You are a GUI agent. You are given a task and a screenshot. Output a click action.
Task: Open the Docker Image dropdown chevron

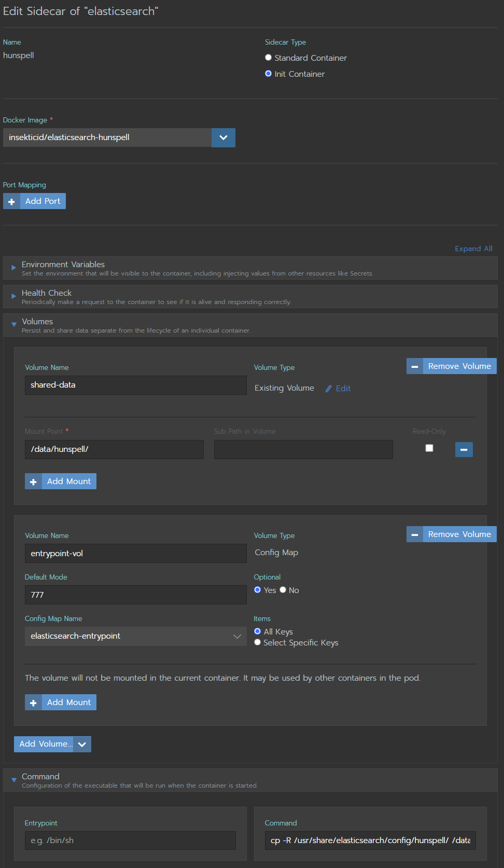tap(223, 137)
